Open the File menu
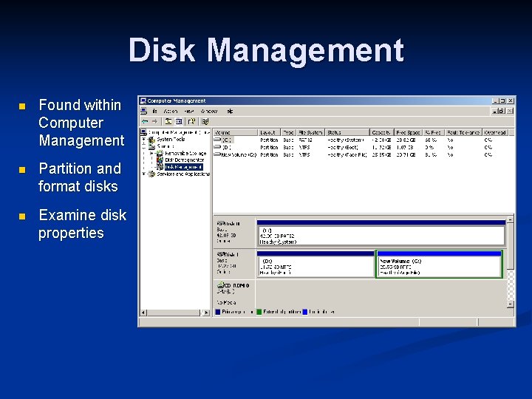Image resolution: width=532 pixels, height=399 pixels. (x=154, y=111)
